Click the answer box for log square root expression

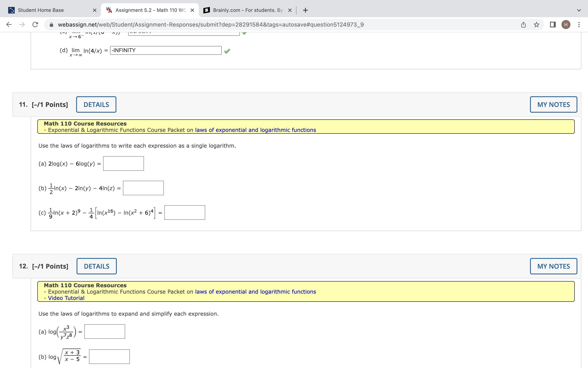pos(109,357)
